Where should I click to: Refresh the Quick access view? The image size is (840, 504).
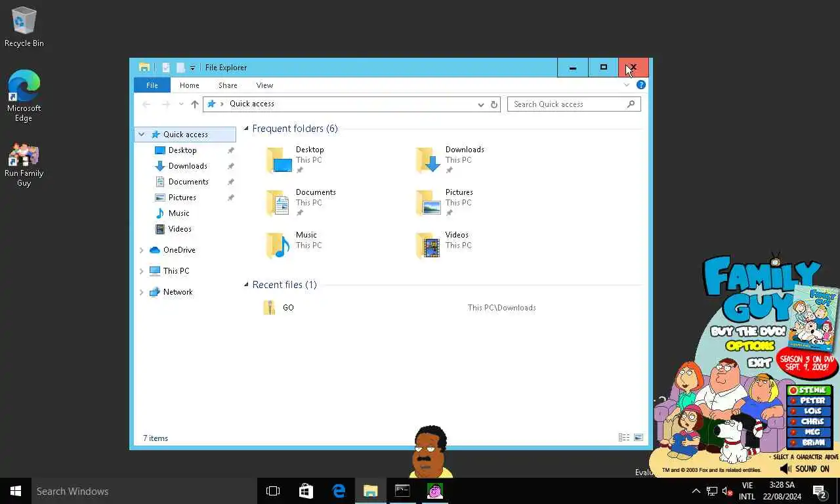494,104
